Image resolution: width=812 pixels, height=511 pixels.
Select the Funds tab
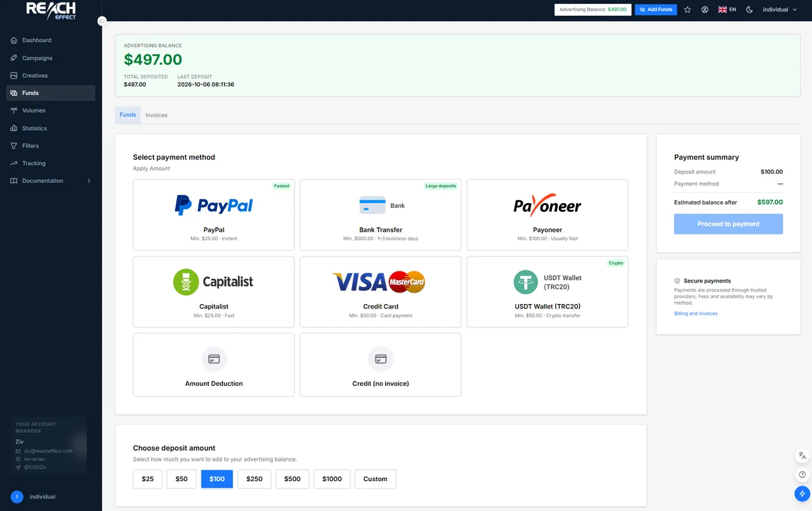[128, 115]
